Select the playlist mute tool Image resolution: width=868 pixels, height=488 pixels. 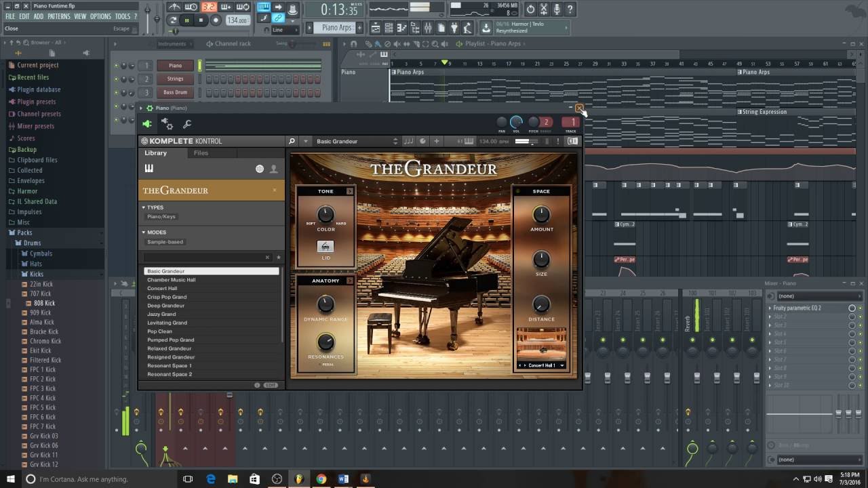tap(396, 44)
